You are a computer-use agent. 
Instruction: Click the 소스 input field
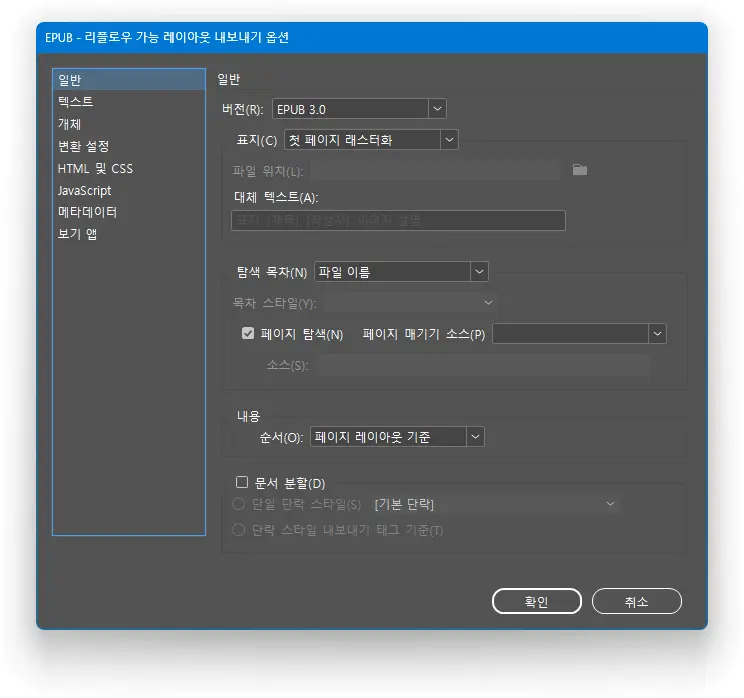tap(483, 365)
